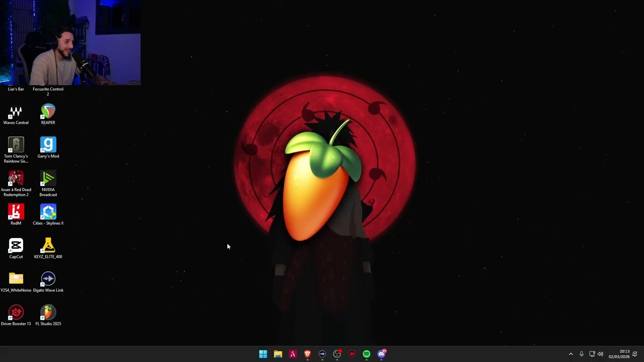Select the KEYZ_ELITE_400 desktop icon
644x362 pixels.
pos(48,249)
